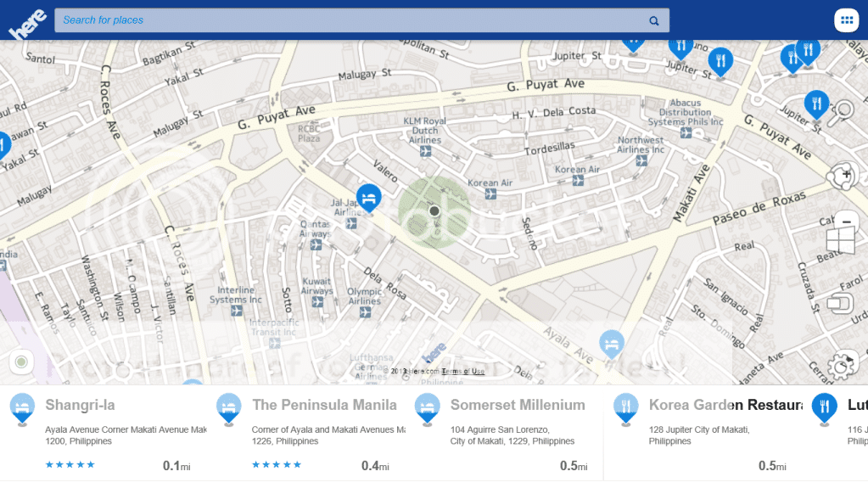Zoom in using the plus map control

click(845, 175)
